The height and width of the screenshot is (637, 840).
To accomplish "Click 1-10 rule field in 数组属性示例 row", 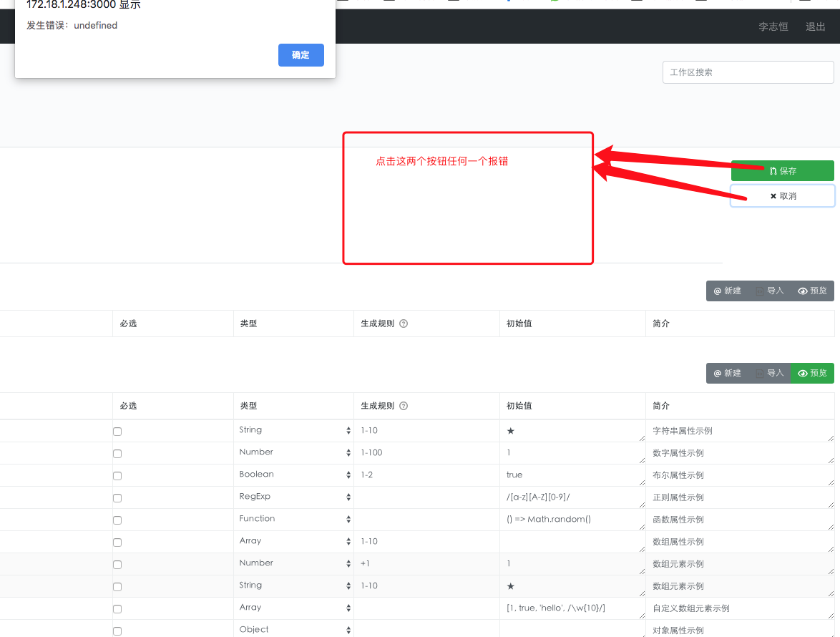I will click(x=426, y=542).
